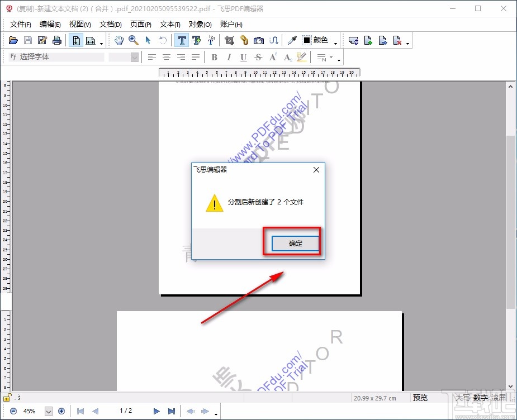Open the 编辑(E) menu
The image size is (517, 420).
point(50,25)
